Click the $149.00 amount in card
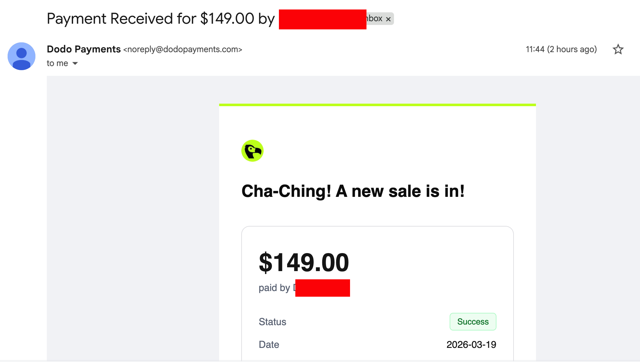 304,263
